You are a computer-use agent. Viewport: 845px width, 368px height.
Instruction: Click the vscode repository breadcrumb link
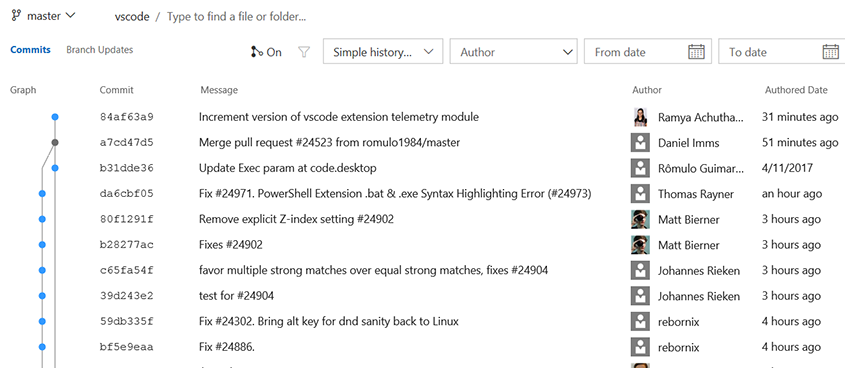point(132,17)
